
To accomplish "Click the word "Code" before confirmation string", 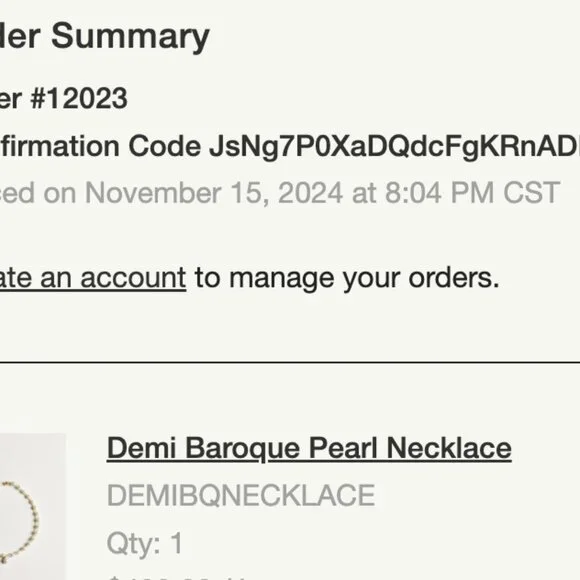I will (x=165, y=146).
